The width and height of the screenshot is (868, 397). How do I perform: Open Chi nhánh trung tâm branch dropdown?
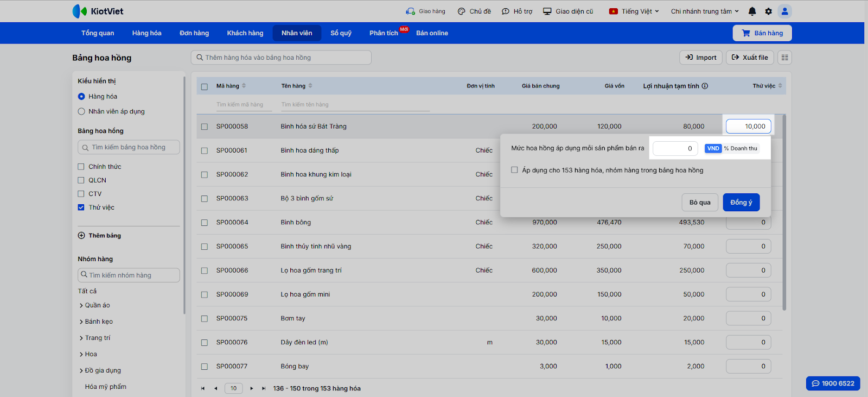click(x=705, y=11)
